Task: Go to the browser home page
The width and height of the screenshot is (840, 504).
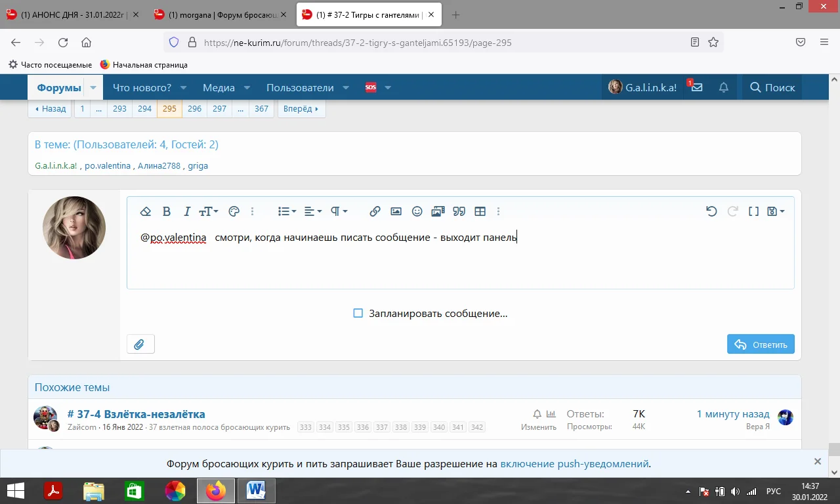Action: point(86,43)
